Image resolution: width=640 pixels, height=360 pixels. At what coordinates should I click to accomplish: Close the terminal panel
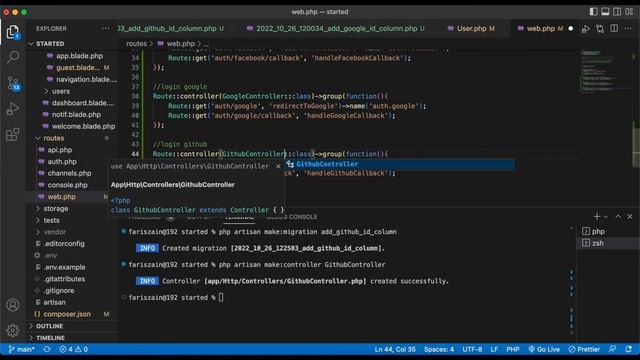[630, 216]
